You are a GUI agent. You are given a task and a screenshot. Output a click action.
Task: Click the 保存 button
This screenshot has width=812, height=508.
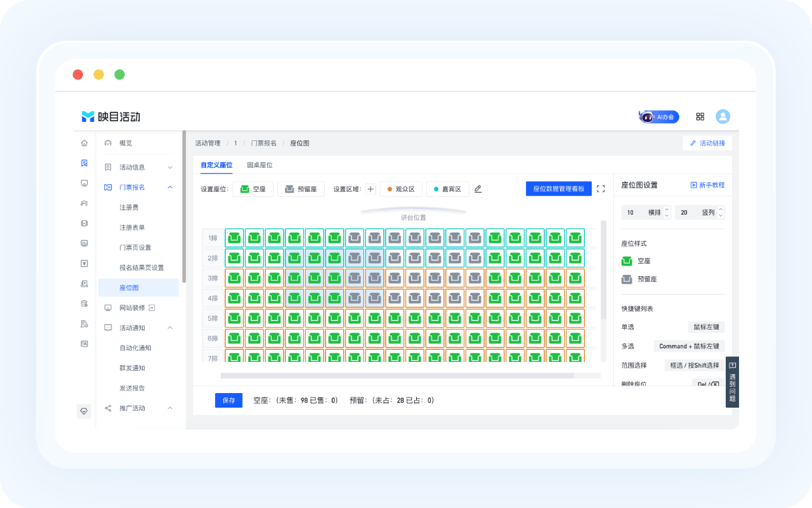click(228, 401)
